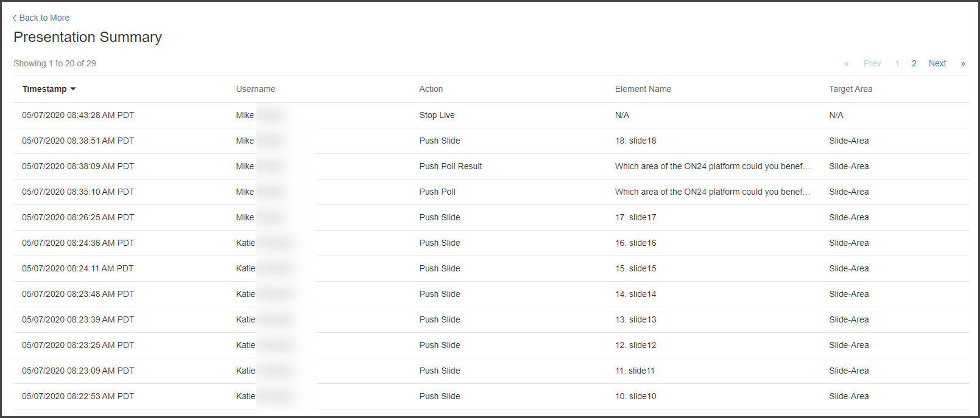Click the Prev pagination control
Image resolution: width=980 pixels, height=418 pixels.
point(872,63)
